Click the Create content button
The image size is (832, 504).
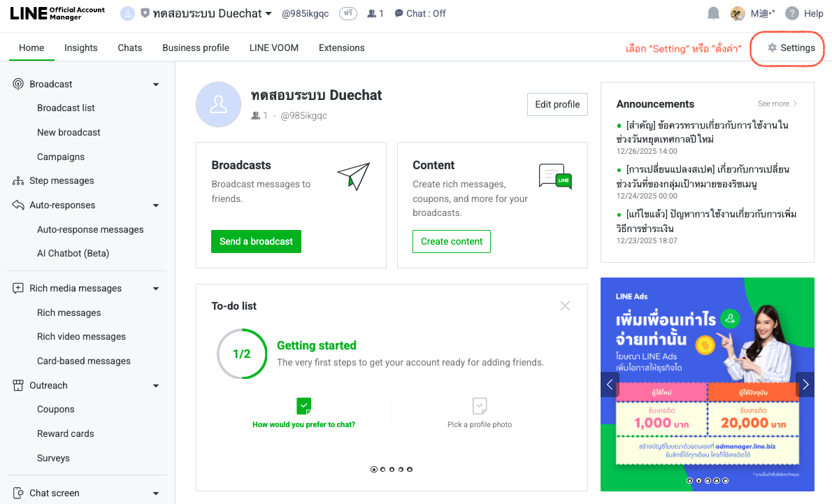click(452, 241)
